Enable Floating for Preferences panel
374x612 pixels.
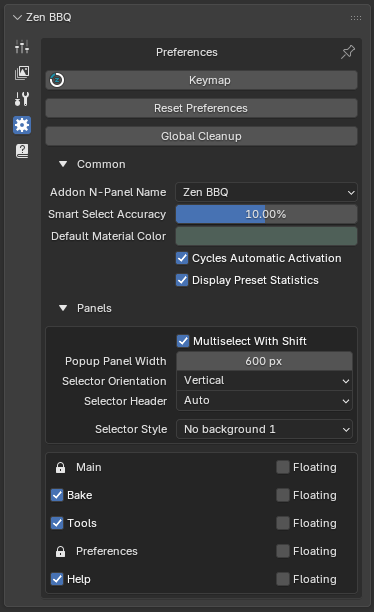click(x=283, y=551)
